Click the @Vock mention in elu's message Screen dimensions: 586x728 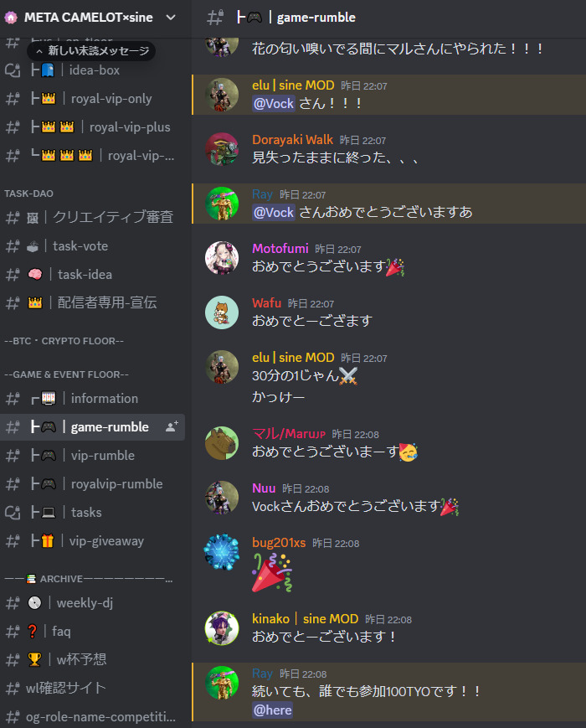[274, 103]
